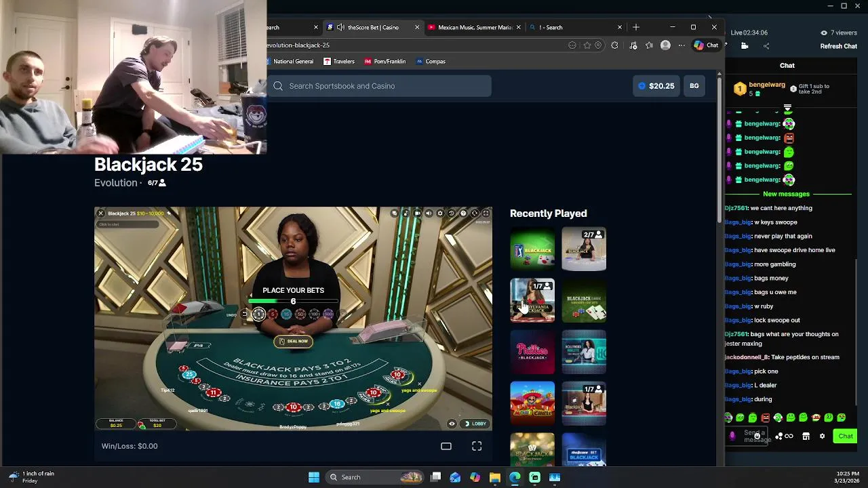Open the weather widget showing rain

(31, 477)
